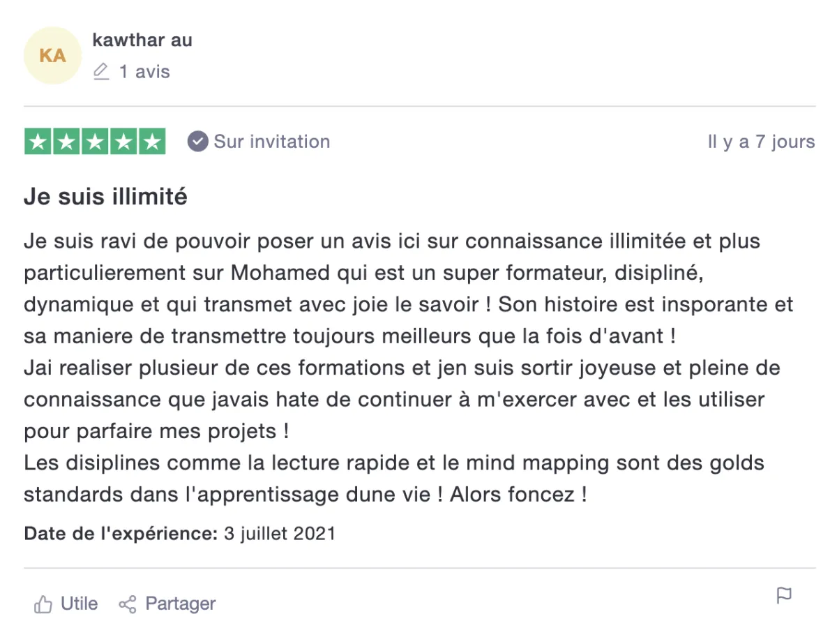
Task: Click the first green rating star
Action: 38,142
